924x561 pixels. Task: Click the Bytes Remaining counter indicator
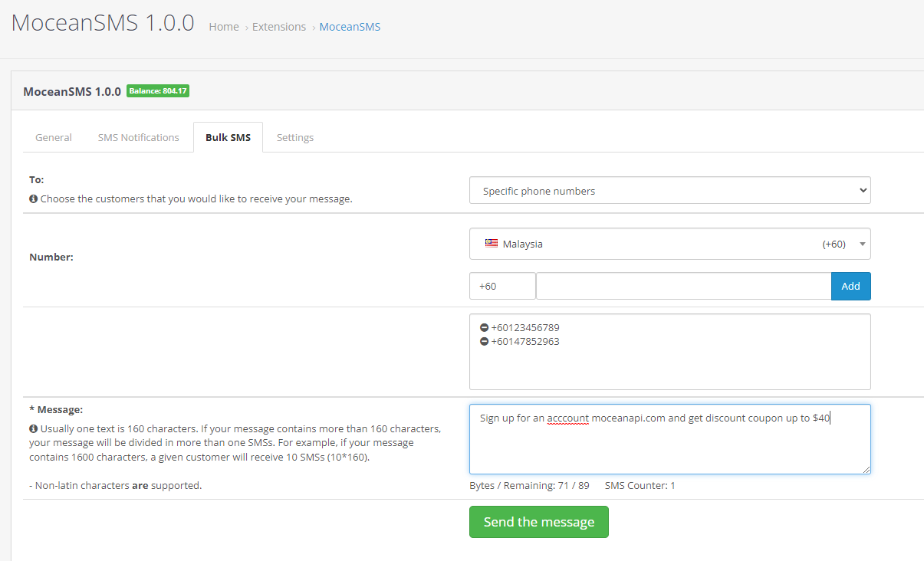(x=529, y=485)
